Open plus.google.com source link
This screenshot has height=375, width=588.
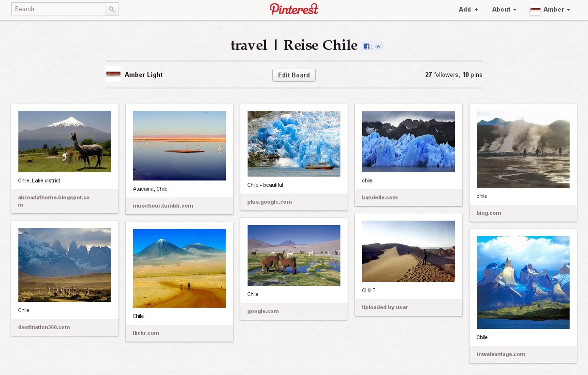coord(269,202)
